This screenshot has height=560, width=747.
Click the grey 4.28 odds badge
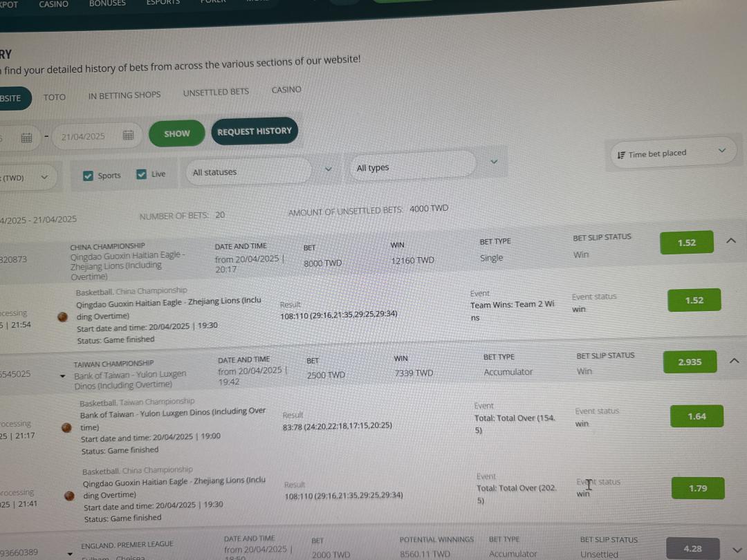[x=692, y=548]
